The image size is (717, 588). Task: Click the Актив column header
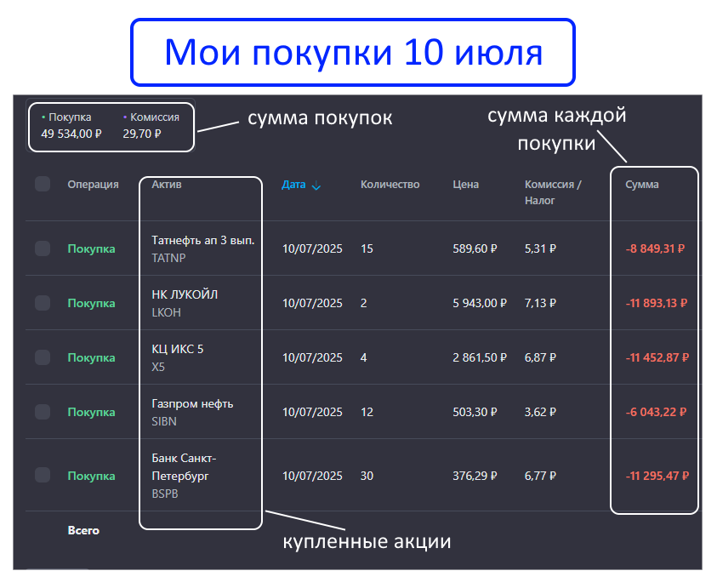tap(167, 185)
